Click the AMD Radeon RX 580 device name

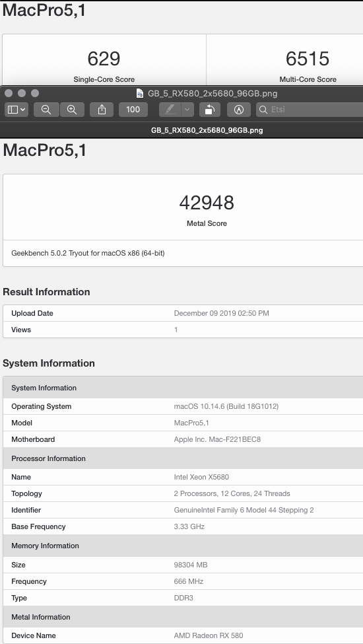point(209,635)
